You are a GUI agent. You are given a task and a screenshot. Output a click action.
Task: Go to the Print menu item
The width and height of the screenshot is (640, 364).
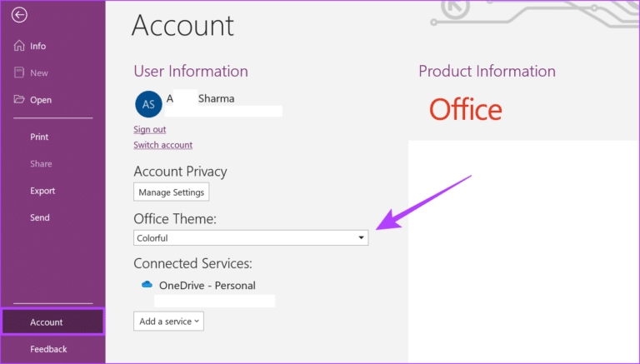(39, 137)
